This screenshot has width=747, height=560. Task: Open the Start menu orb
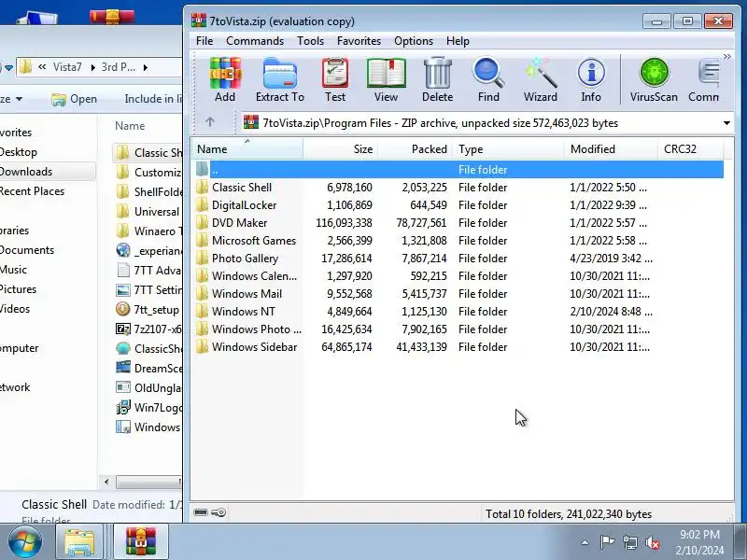(24, 541)
